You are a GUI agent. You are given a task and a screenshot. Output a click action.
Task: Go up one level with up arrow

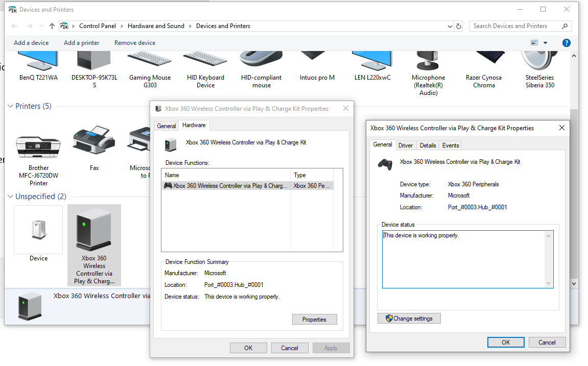52,26
